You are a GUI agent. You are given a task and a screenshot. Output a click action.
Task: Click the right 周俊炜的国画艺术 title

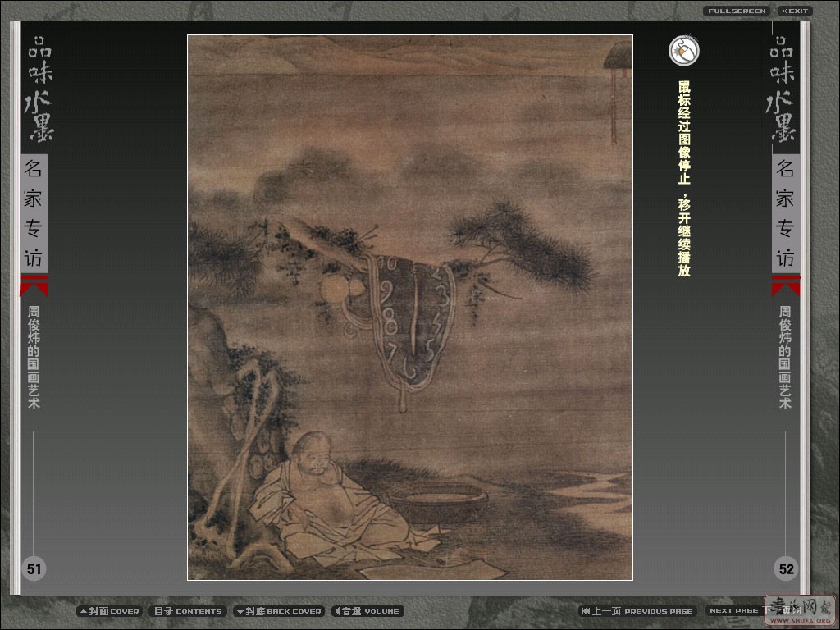785,358
